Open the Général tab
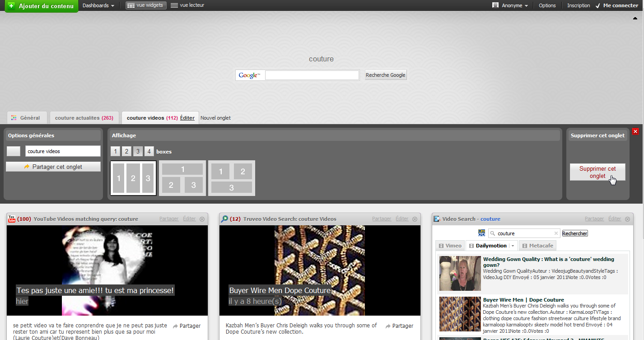The image size is (644, 340). point(27,118)
